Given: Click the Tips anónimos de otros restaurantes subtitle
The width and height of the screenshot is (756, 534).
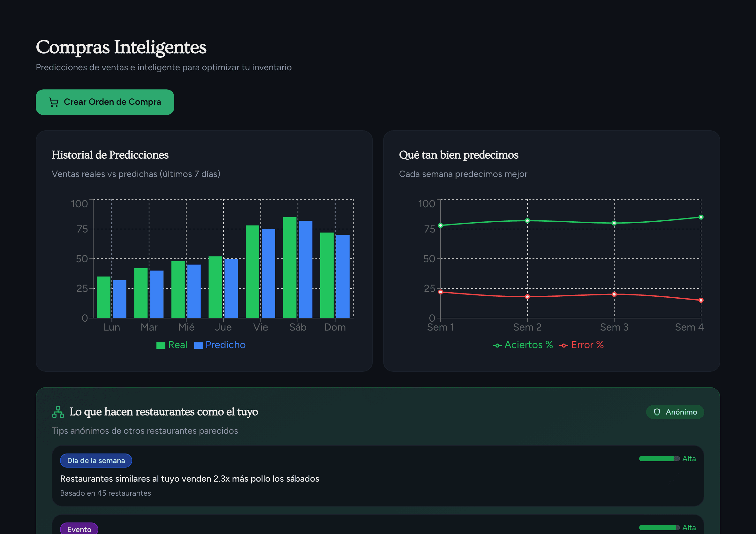Looking at the screenshot, I should click(145, 431).
